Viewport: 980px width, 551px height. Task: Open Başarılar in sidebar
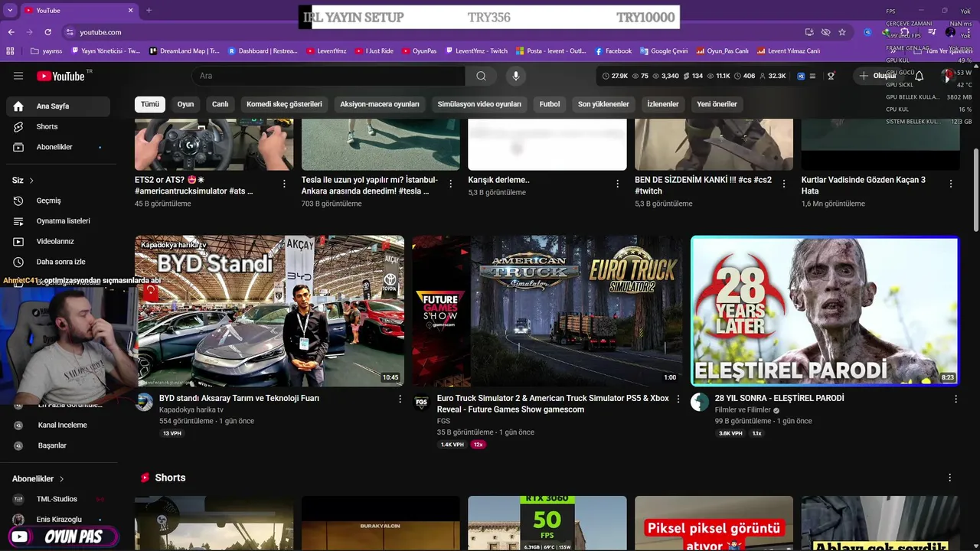[x=58, y=445]
